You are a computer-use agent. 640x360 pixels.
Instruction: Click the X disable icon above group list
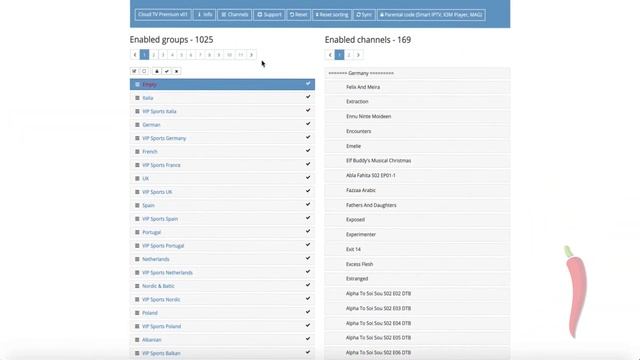click(176, 71)
